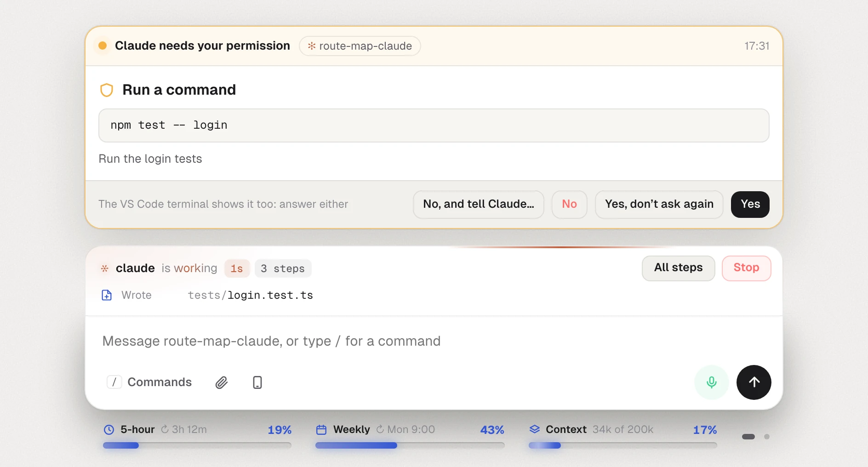Activate the microphone voice input button

[x=711, y=382]
